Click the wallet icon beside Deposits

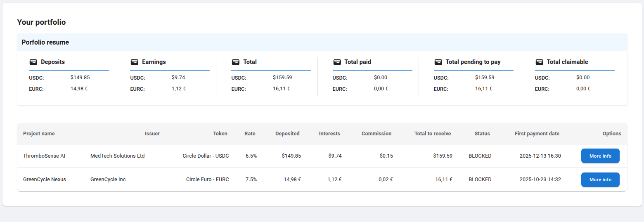pos(33,62)
